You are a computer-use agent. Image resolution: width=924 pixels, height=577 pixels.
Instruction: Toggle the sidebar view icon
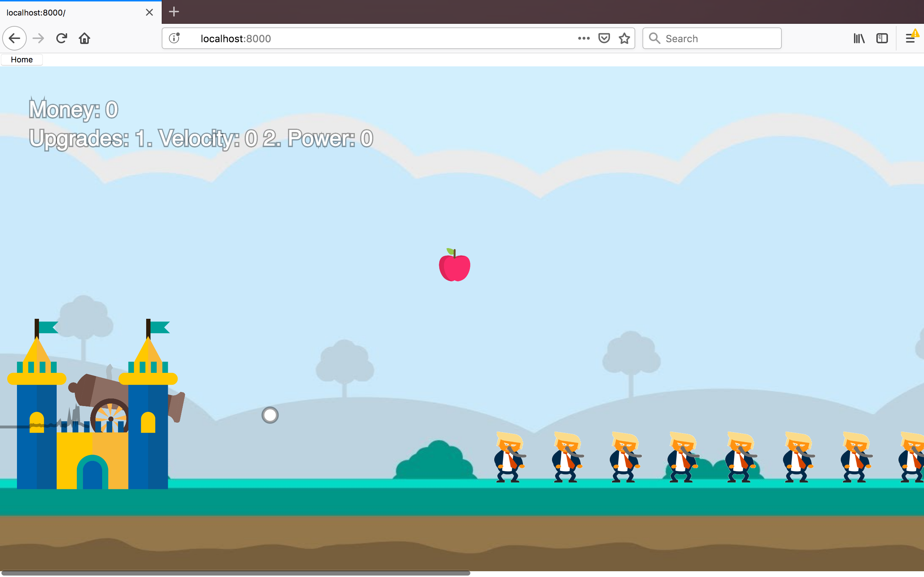(x=882, y=38)
